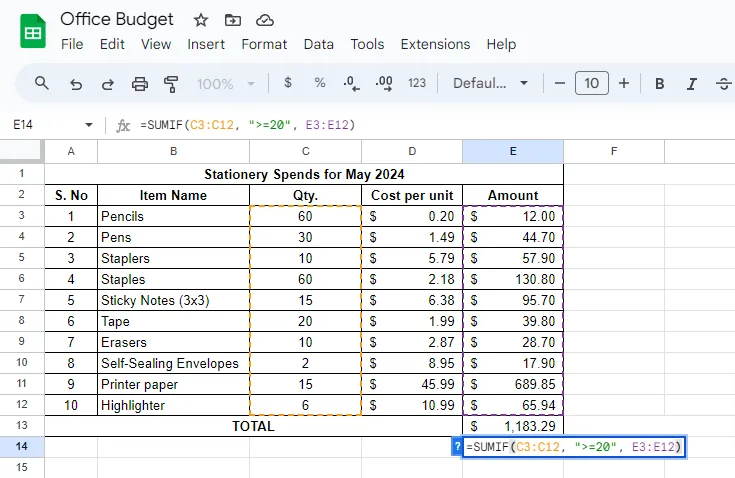Open more number formats 123
This screenshot has height=478, width=735.
click(x=417, y=83)
